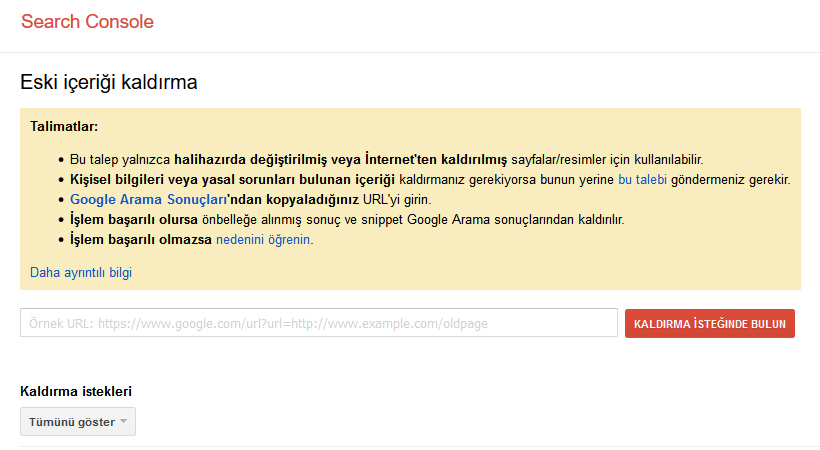Click the "nedenini öğrenin" link

(263, 240)
